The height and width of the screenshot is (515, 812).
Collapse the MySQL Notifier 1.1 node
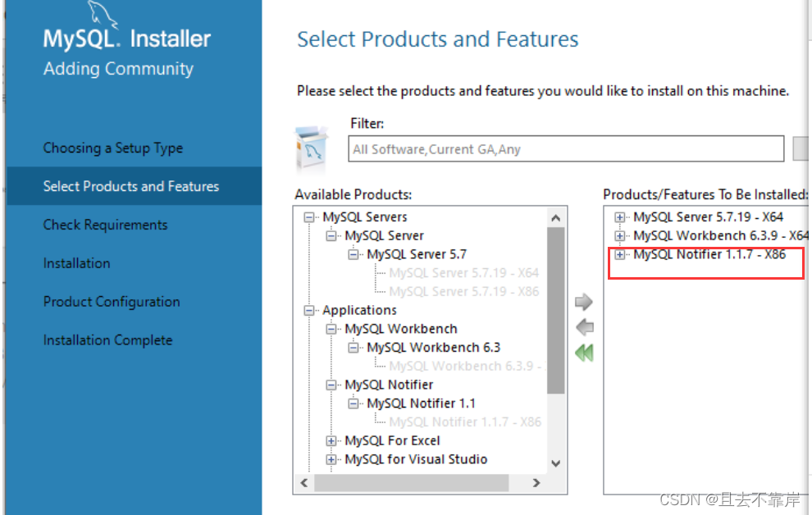point(354,403)
